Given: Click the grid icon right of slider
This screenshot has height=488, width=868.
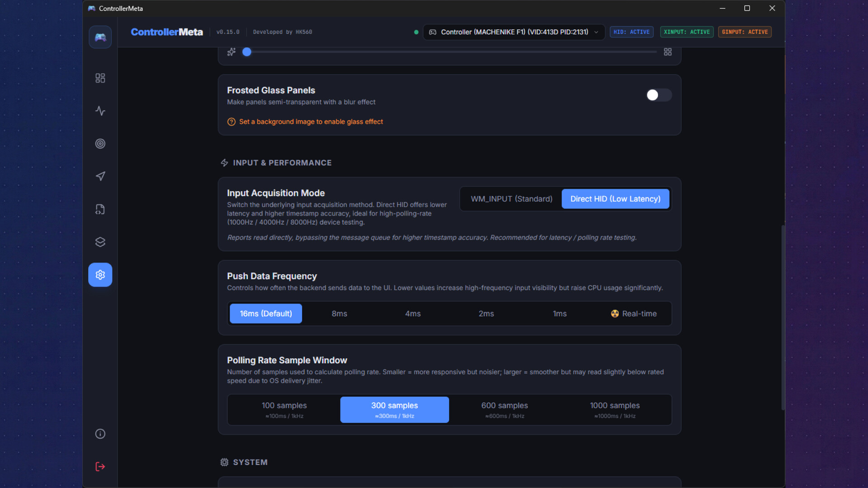Looking at the screenshot, I should [667, 52].
